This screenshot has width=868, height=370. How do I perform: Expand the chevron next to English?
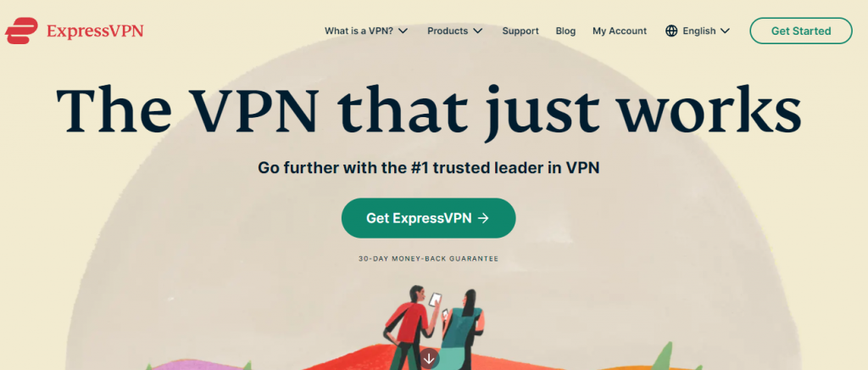point(726,31)
